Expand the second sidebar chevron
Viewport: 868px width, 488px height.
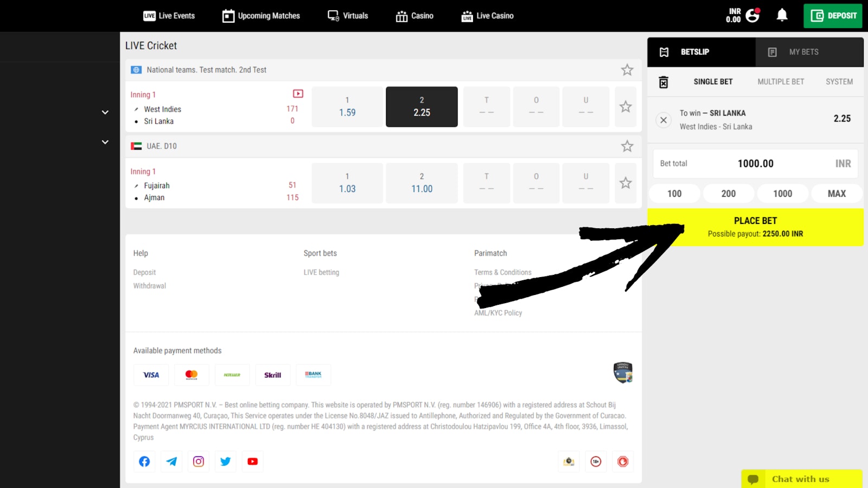[x=105, y=142]
